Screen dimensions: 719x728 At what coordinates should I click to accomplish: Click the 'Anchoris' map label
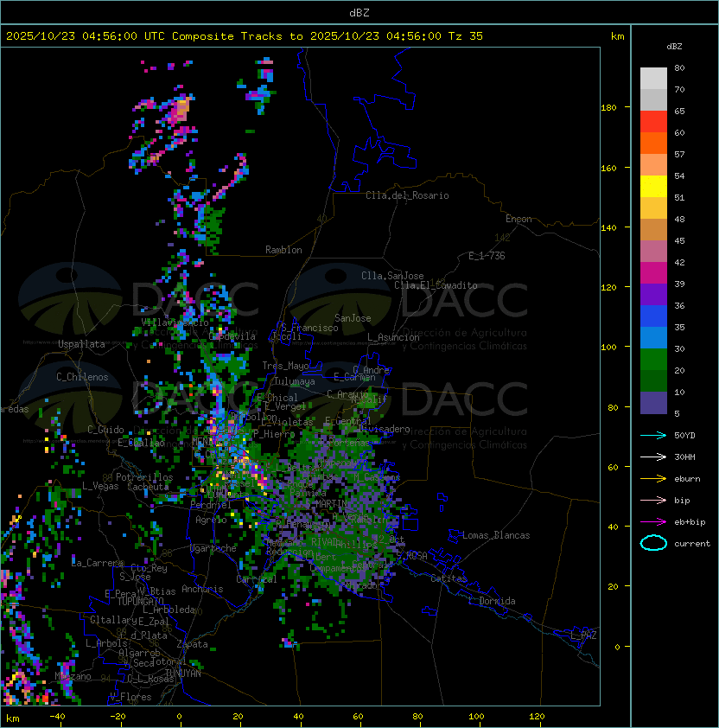(202, 589)
